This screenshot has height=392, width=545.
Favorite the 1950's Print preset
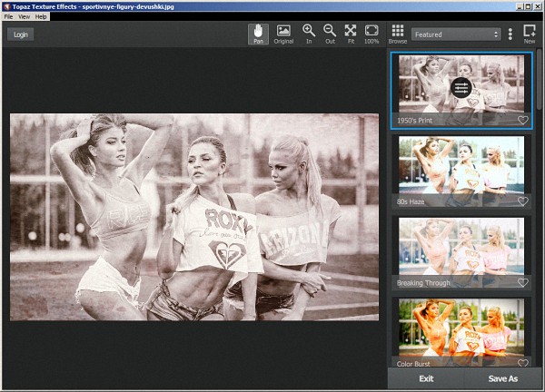coord(522,120)
